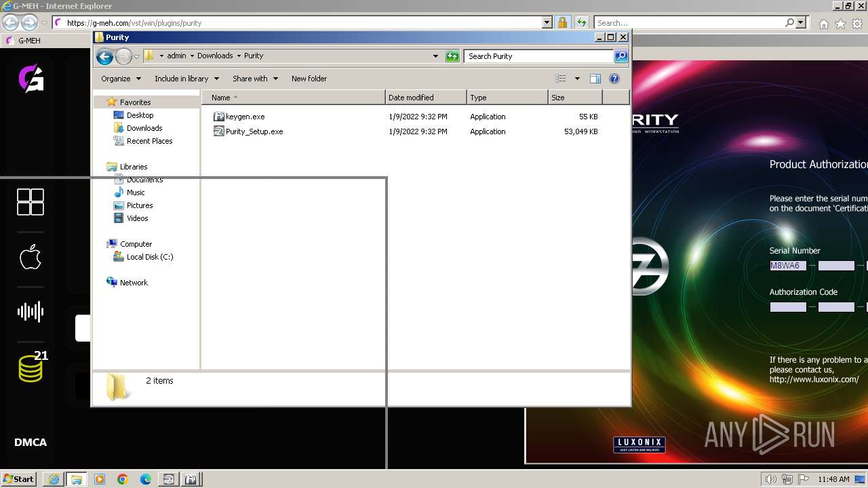868x488 pixels.
Task: Open the Share with menu
Action: [x=255, y=79]
